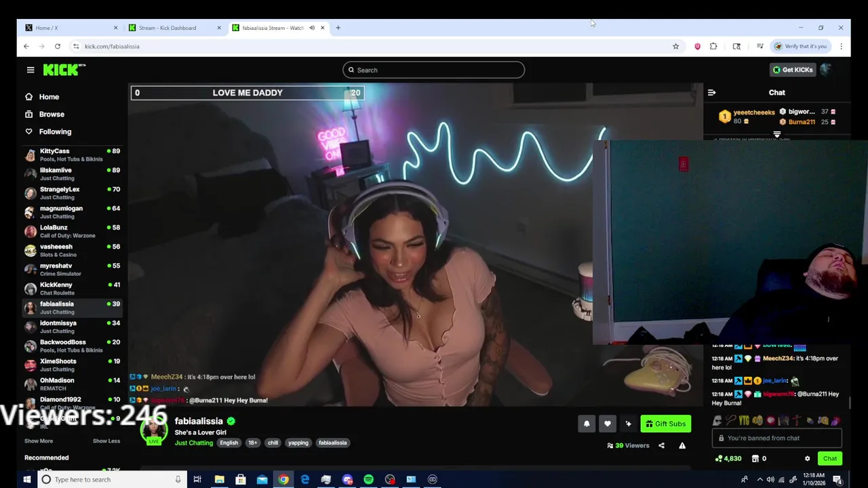Reload the page
The width and height of the screenshot is (868, 488).
tap(58, 46)
